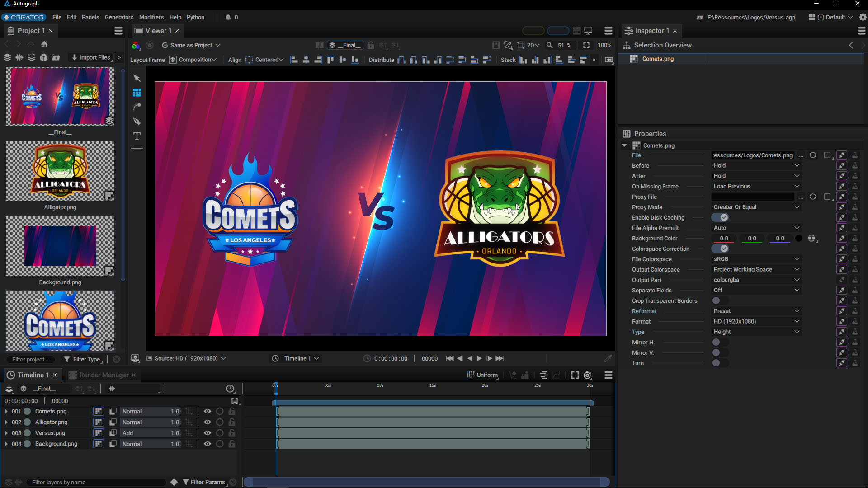Reload the Comets.png file
868x488 pixels.
click(x=813, y=155)
